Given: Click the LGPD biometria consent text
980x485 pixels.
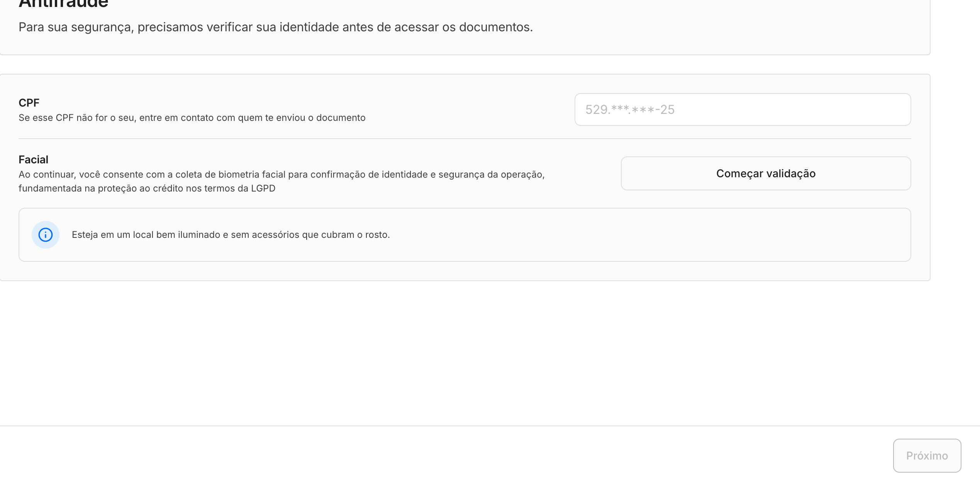Looking at the screenshot, I should tap(281, 181).
